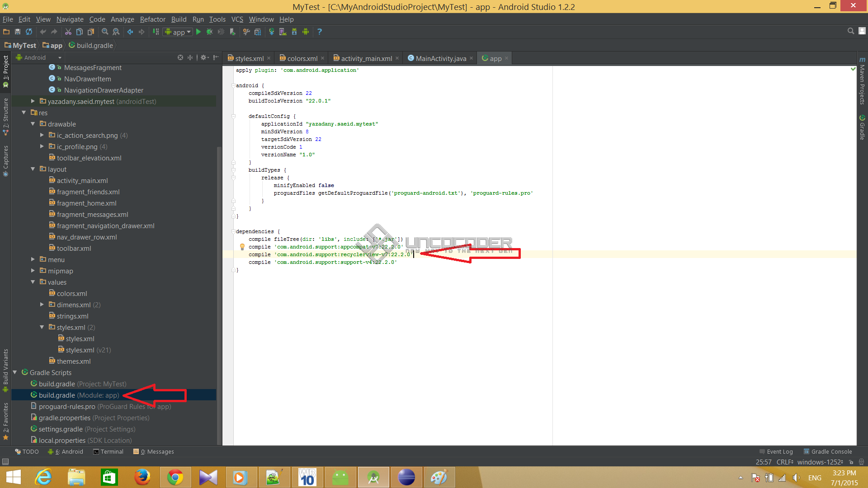Open Find using the magnifier toolbar icon
The width and height of the screenshot is (868, 488).
[105, 32]
